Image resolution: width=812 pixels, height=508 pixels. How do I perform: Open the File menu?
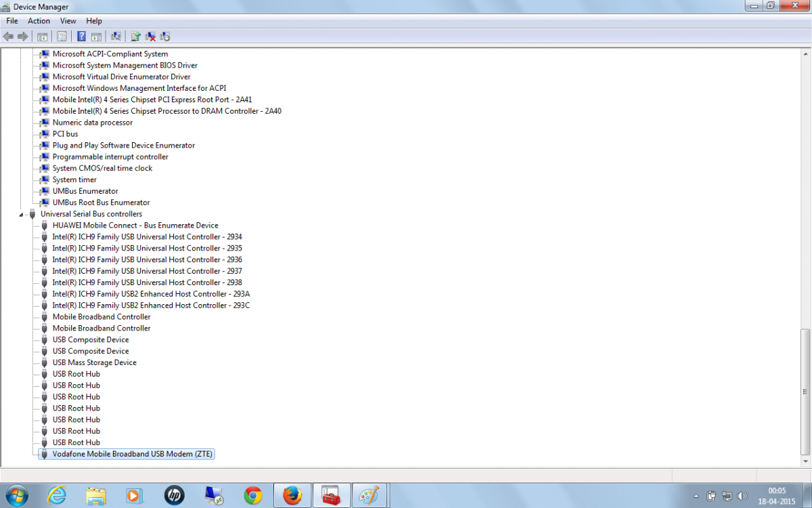(12, 21)
